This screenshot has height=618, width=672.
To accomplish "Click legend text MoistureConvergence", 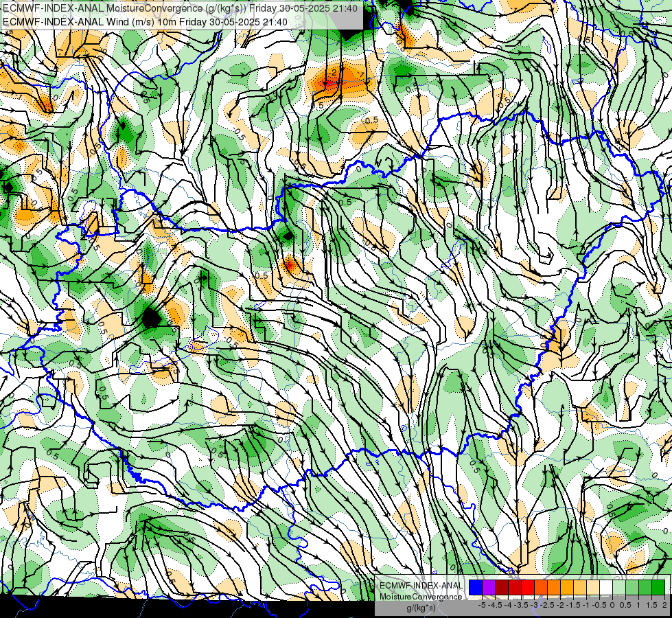I will [421, 597].
